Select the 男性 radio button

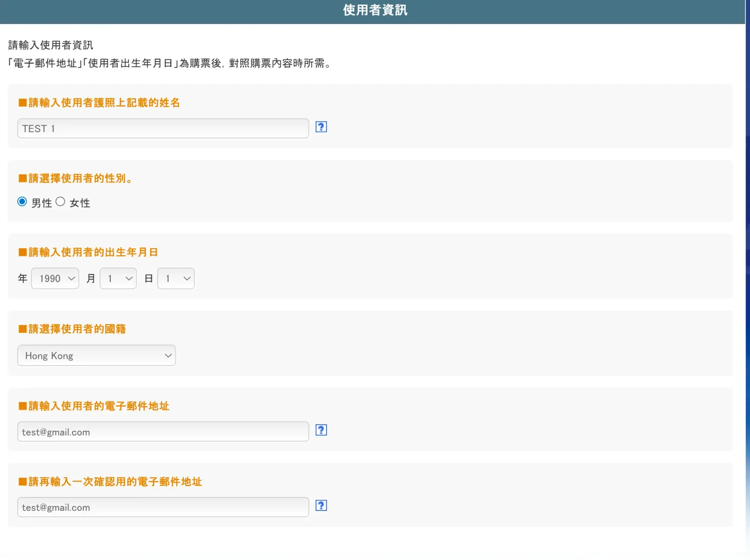click(22, 202)
